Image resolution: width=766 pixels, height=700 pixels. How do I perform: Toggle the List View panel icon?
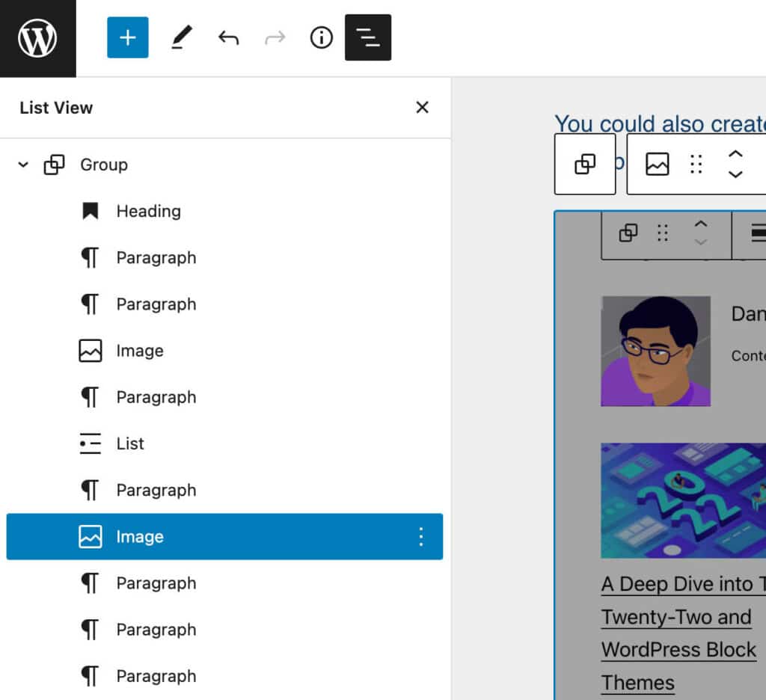click(367, 37)
